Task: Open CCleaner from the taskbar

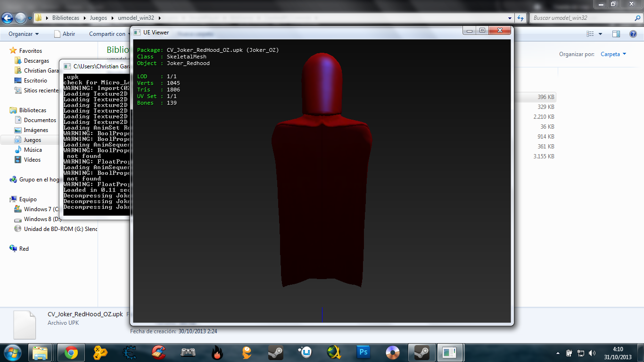Action: coord(159,352)
